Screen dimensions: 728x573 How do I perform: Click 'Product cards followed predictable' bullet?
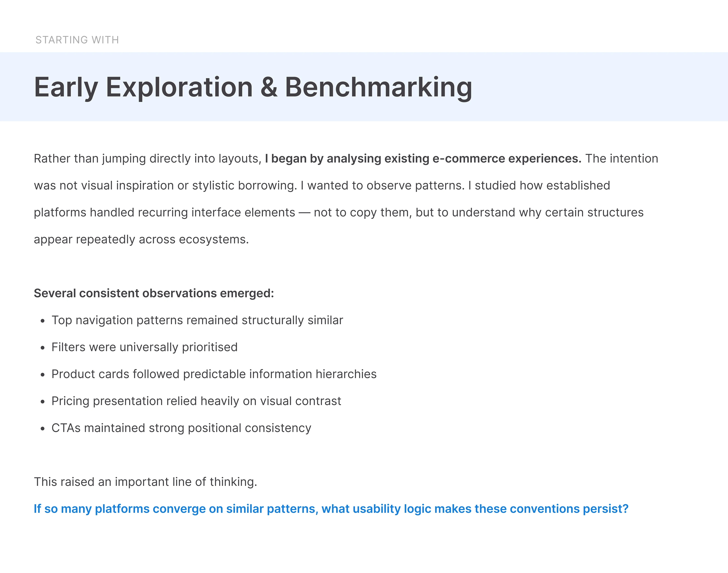click(x=214, y=374)
